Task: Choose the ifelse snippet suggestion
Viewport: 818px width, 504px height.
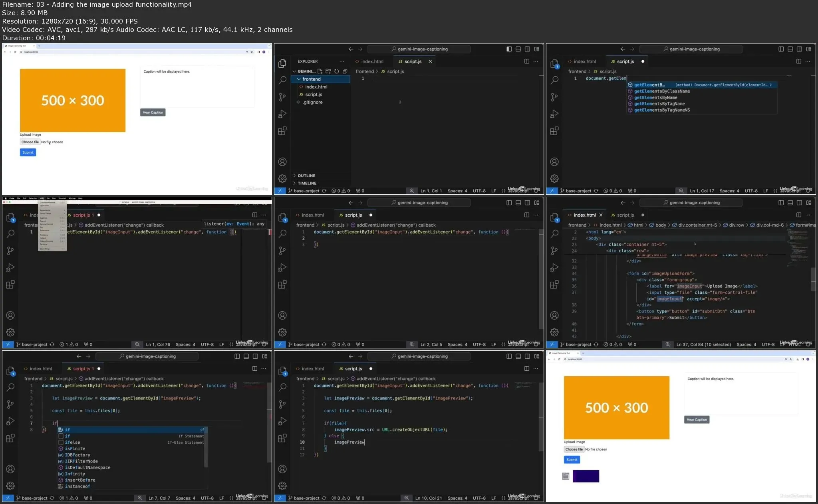Action: click(x=72, y=442)
